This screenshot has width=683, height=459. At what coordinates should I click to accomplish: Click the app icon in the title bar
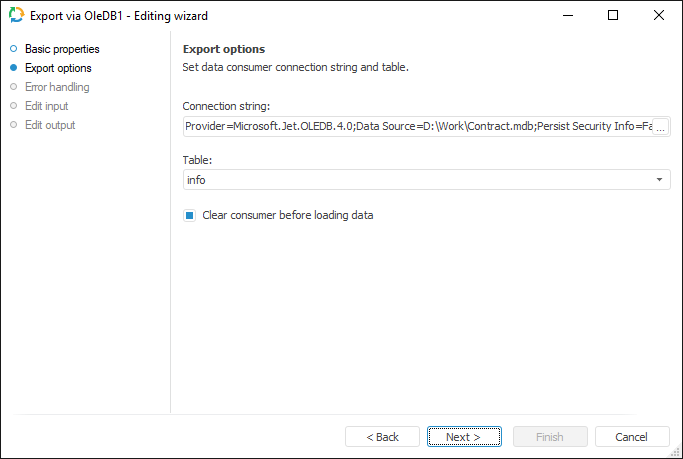point(16,16)
